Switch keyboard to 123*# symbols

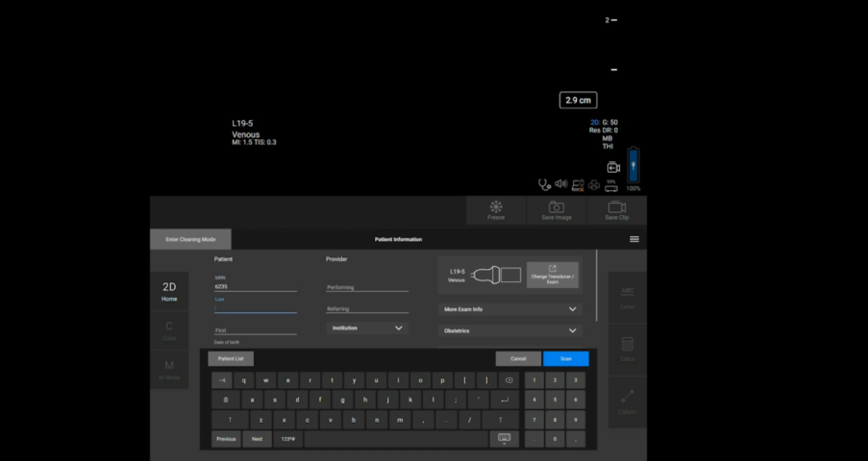[x=286, y=439]
